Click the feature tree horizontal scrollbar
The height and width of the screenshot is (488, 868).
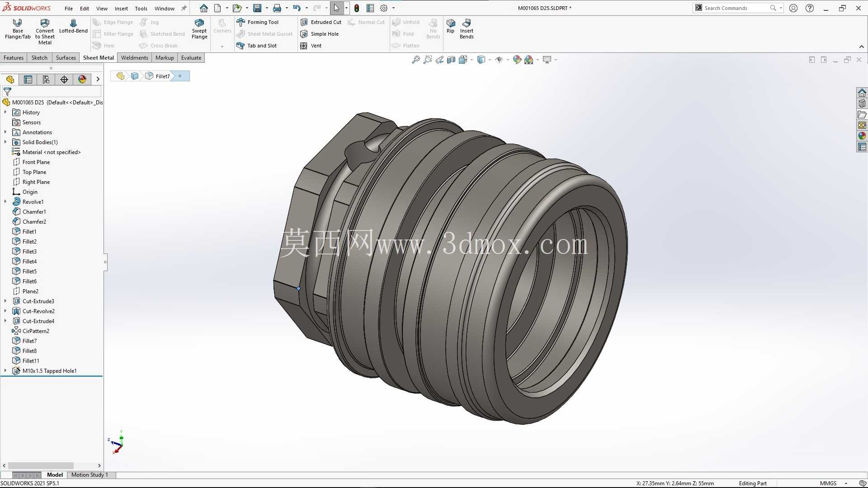tap(41, 465)
